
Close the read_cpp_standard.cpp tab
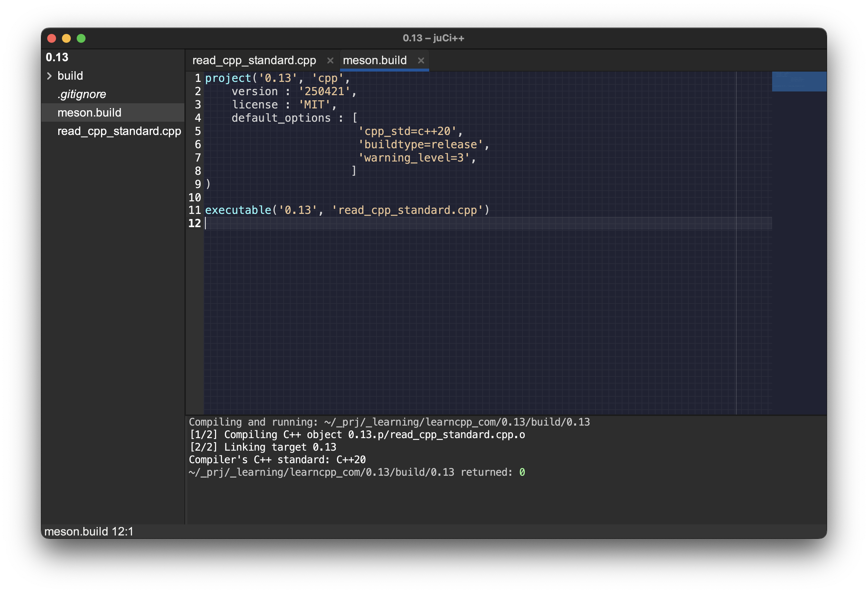click(x=330, y=60)
